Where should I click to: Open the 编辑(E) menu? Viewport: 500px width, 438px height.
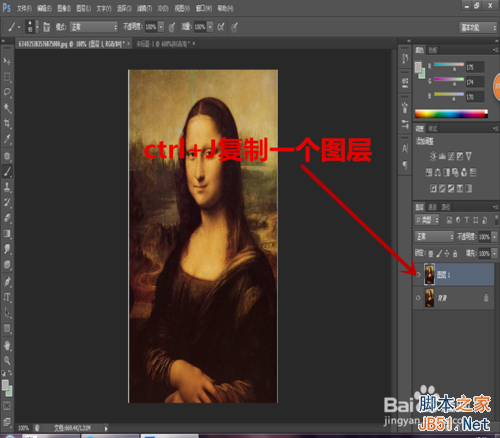pos(44,8)
